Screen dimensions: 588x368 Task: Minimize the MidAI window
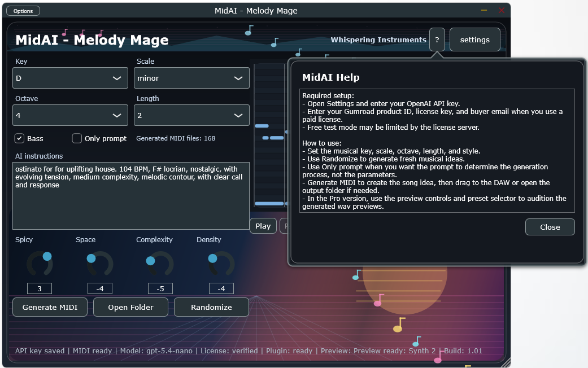484,11
